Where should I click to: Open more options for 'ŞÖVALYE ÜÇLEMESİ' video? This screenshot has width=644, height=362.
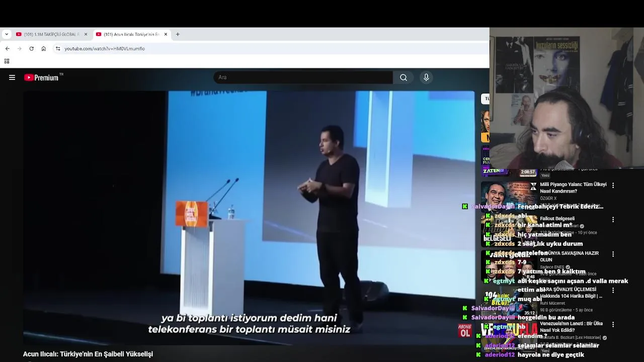[613, 291]
